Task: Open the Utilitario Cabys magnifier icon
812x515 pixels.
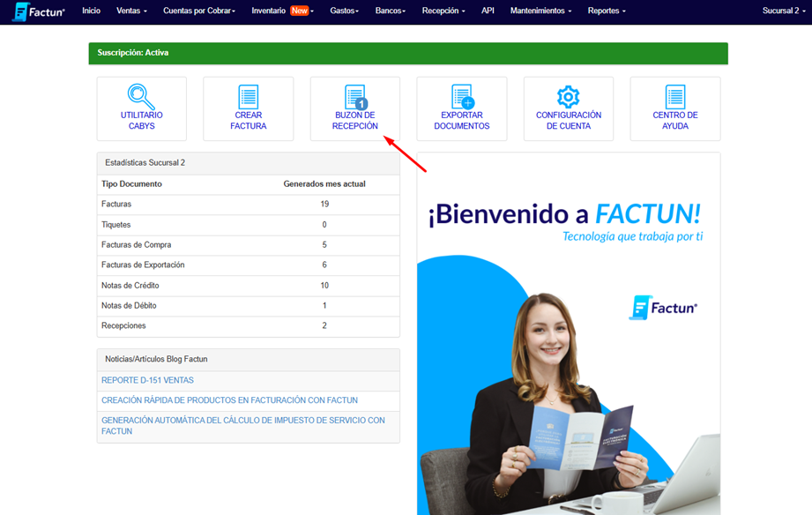Action: pos(141,97)
